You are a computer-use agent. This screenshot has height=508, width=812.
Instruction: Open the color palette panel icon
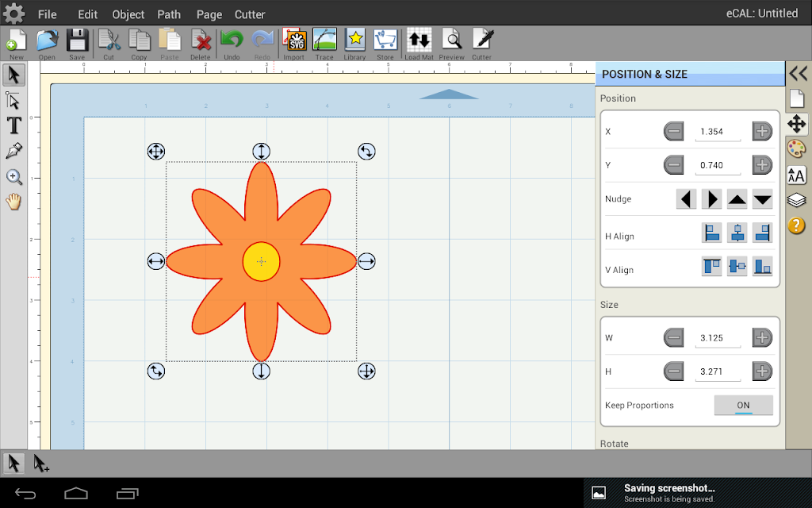(796, 149)
